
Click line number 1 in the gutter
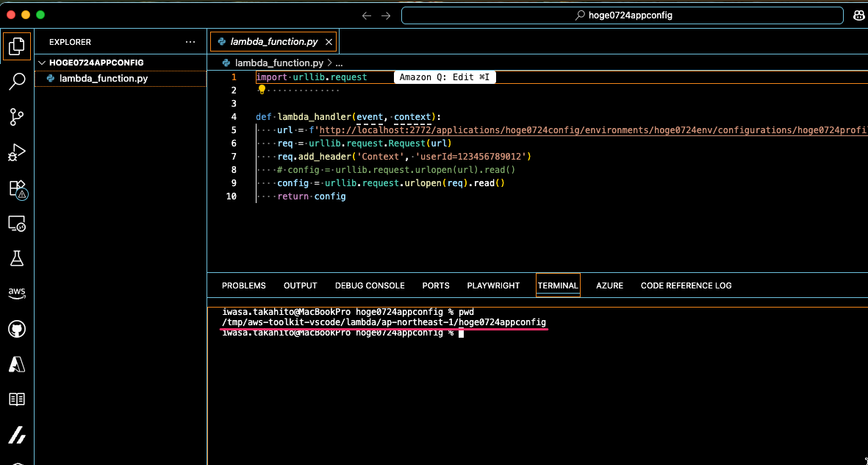(x=234, y=77)
